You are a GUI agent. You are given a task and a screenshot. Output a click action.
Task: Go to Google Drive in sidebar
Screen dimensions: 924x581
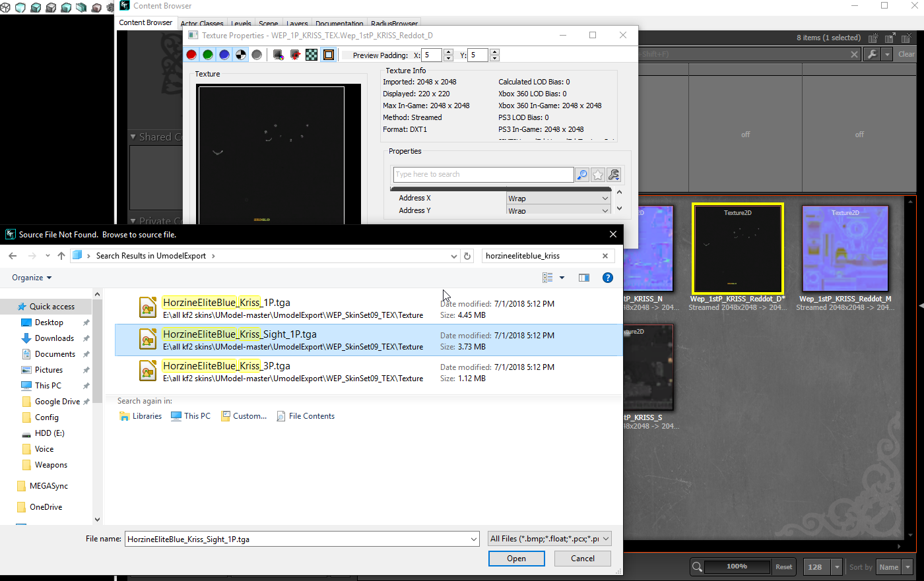click(x=57, y=402)
